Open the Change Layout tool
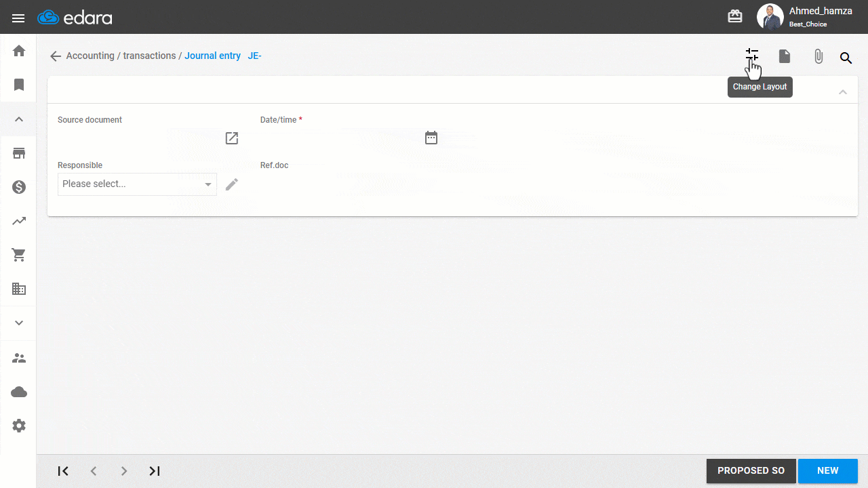 751,56
